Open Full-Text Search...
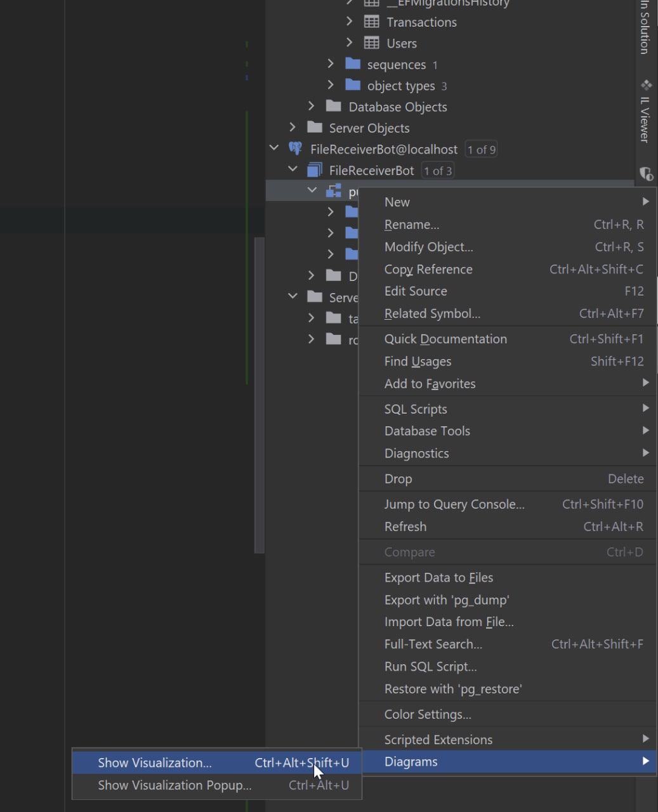The height and width of the screenshot is (812, 658). (x=508, y=644)
